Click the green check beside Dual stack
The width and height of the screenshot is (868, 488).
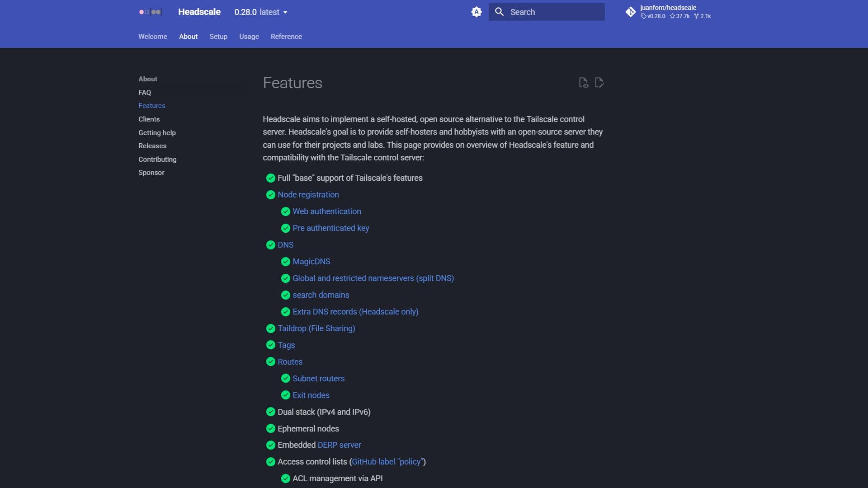[x=271, y=412]
